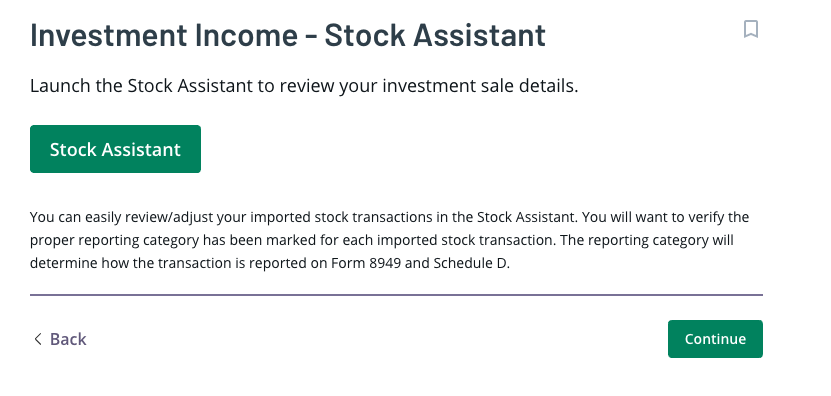Click 'Stock Assistant' in the page title

[x=435, y=35]
